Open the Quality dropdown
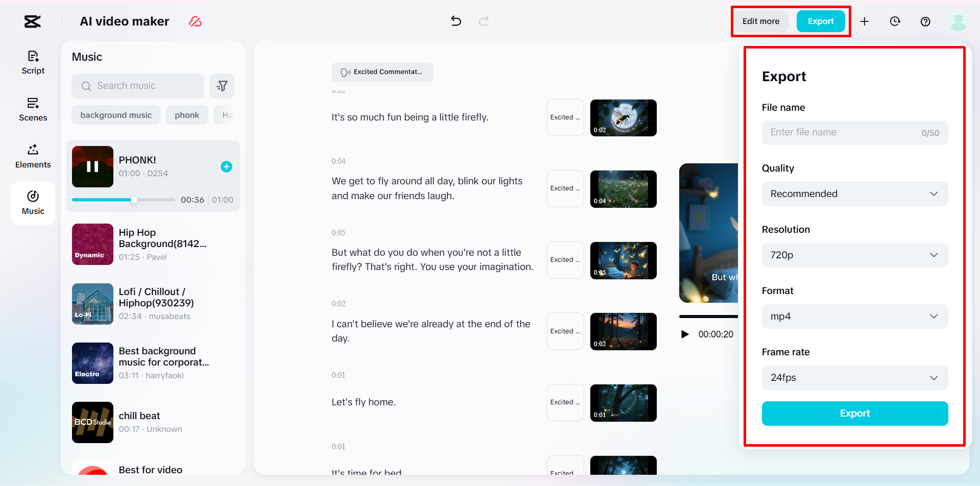This screenshot has height=486, width=980. [855, 194]
